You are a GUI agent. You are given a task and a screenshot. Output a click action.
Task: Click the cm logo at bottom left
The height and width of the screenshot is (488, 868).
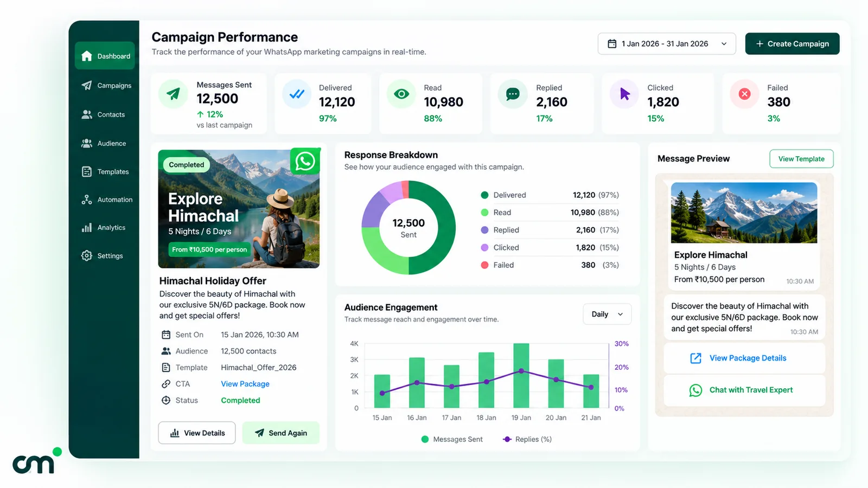37,460
